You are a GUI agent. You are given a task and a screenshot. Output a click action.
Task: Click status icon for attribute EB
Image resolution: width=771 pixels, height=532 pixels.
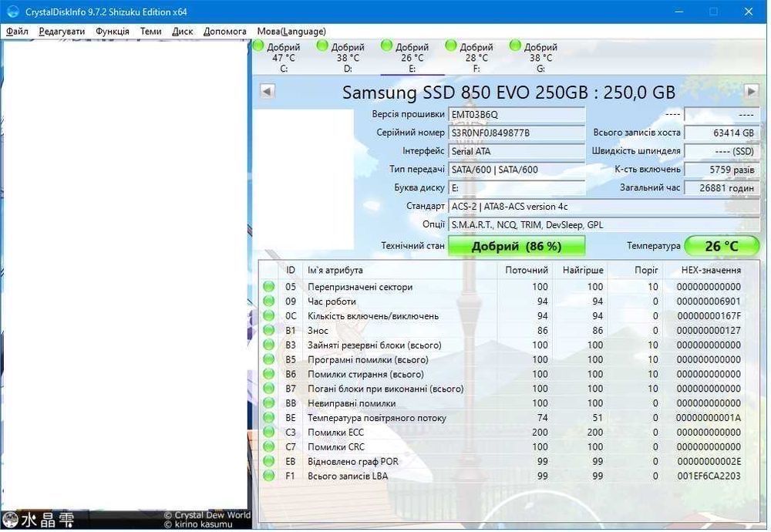268,461
